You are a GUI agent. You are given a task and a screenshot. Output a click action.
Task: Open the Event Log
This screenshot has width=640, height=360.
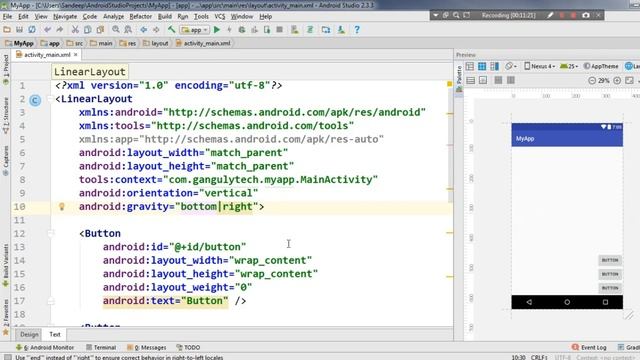pos(589,347)
